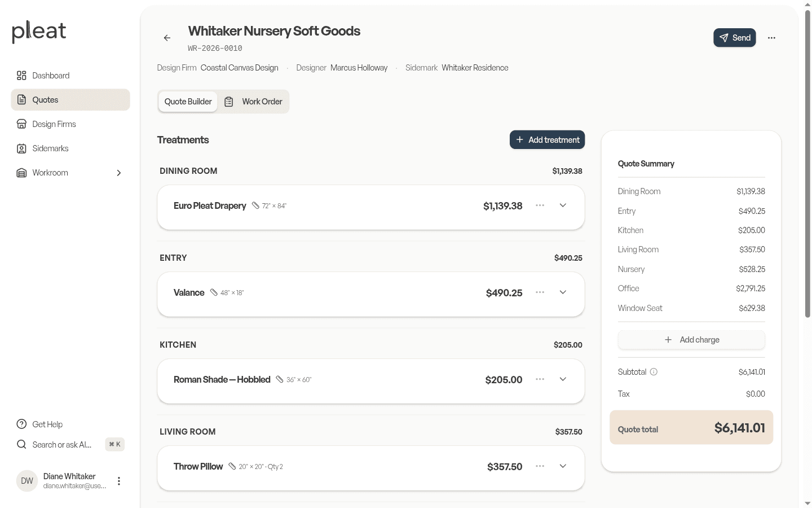Switch to the Quote Builder tab
812x508 pixels.
click(x=188, y=102)
